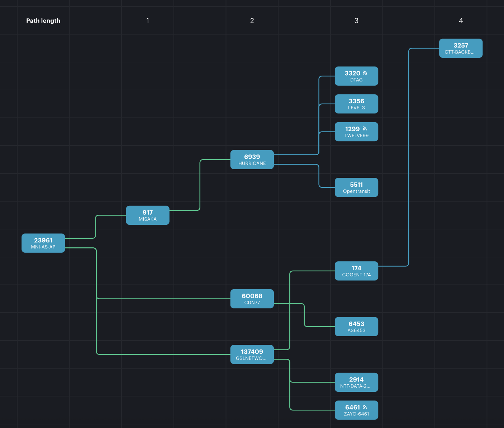Click the Path length header label
This screenshot has width=504, height=428.
[43, 21]
